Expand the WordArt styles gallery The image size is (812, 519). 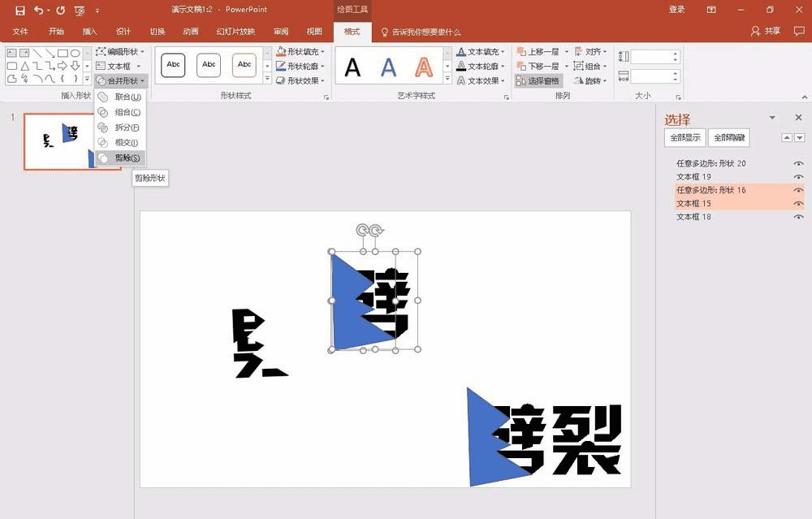[x=447, y=79]
